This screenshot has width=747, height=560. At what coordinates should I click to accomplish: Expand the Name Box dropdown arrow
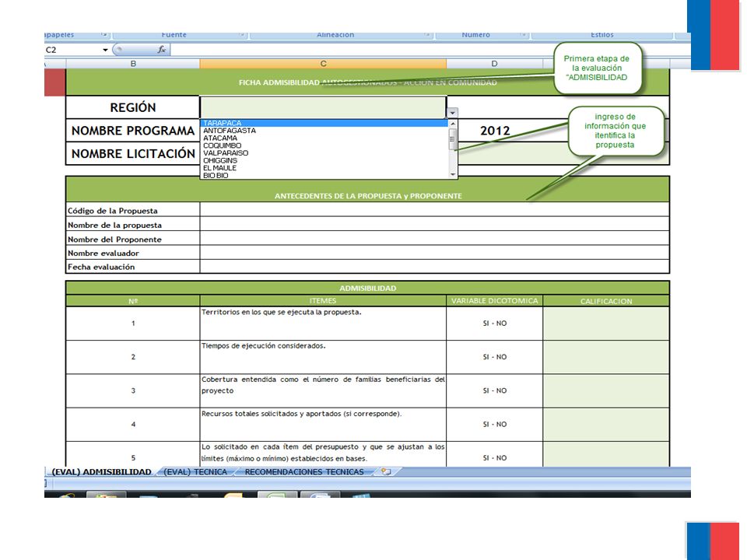click(105, 50)
